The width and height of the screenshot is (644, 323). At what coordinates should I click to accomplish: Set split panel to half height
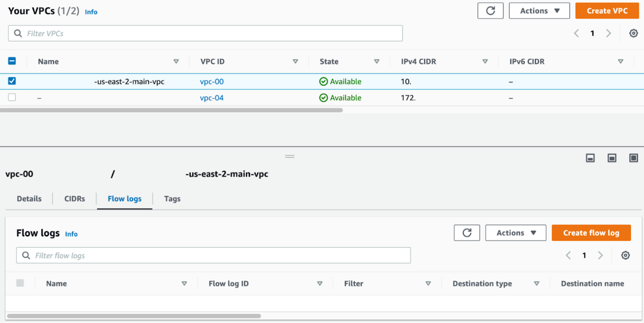(612, 158)
